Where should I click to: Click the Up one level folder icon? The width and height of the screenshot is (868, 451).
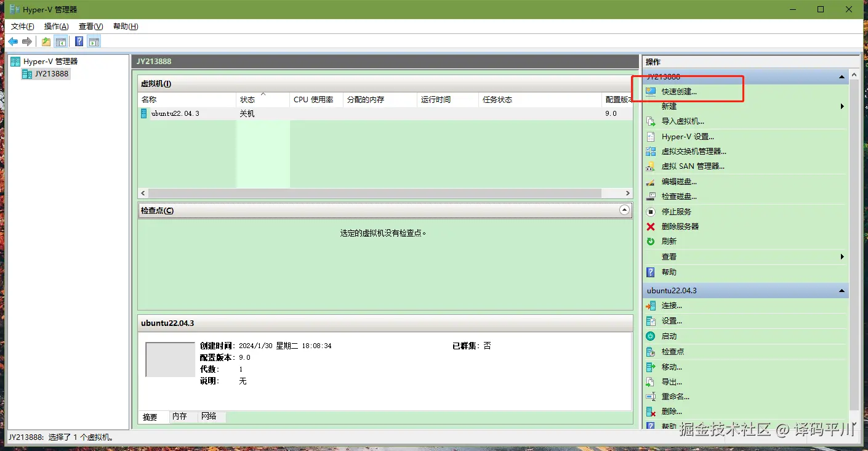46,41
